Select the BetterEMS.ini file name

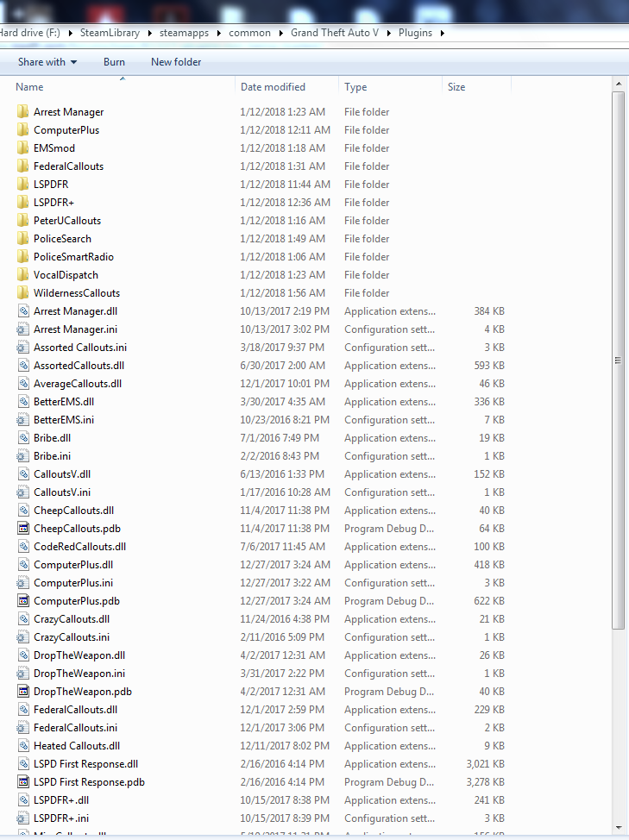click(64, 419)
